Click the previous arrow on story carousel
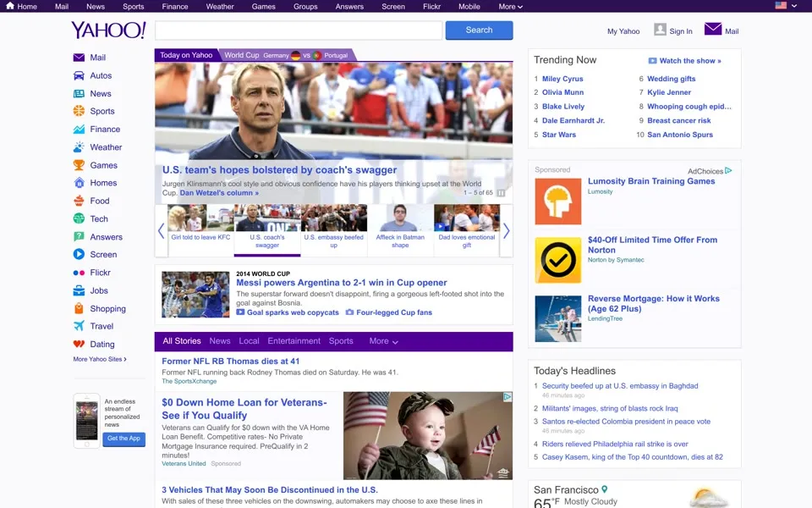Screen dimensions: 812x508 [x=161, y=230]
